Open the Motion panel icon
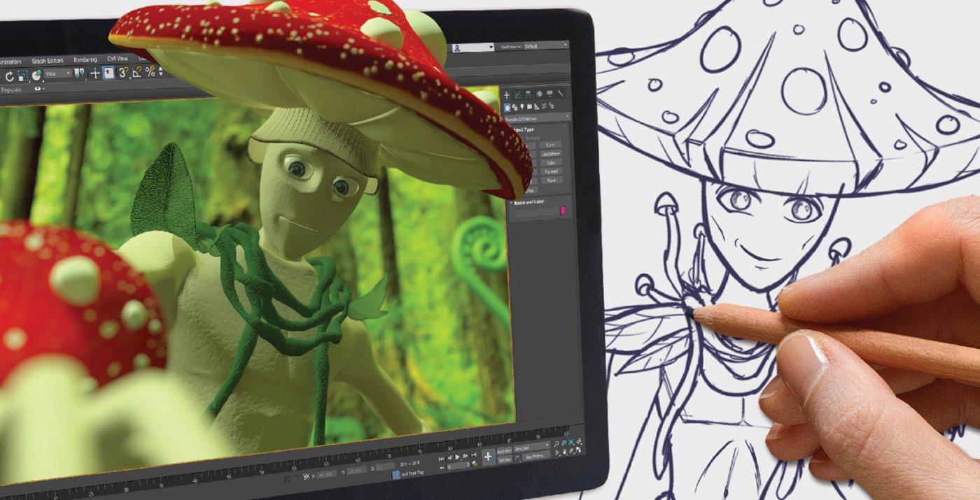Viewport: 980px width, 500px height. tap(539, 94)
